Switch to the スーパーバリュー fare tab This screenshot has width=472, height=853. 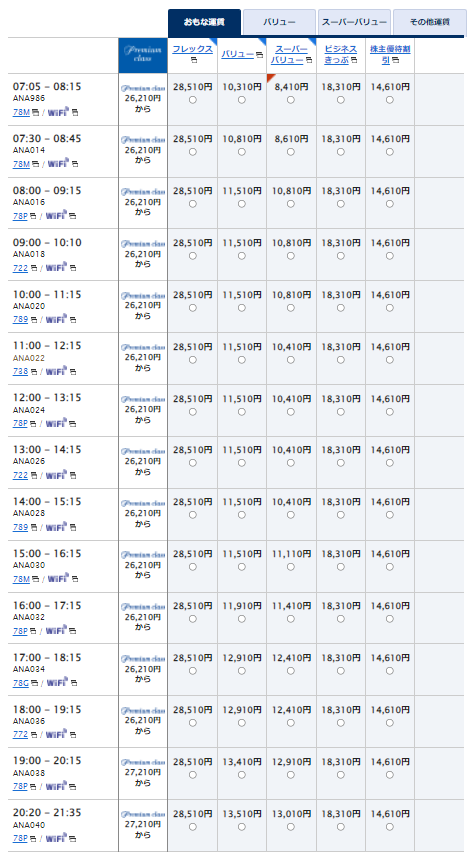[x=354, y=22]
